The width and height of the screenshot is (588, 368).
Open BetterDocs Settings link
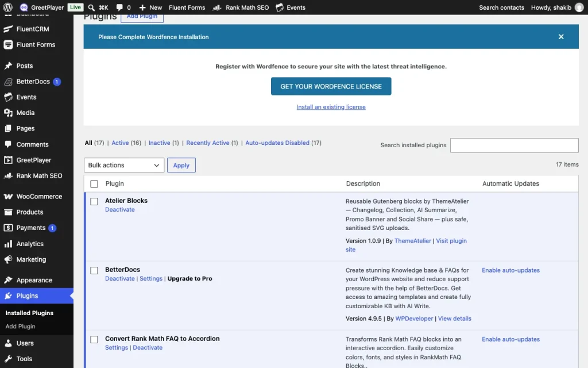(x=151, y=279)
